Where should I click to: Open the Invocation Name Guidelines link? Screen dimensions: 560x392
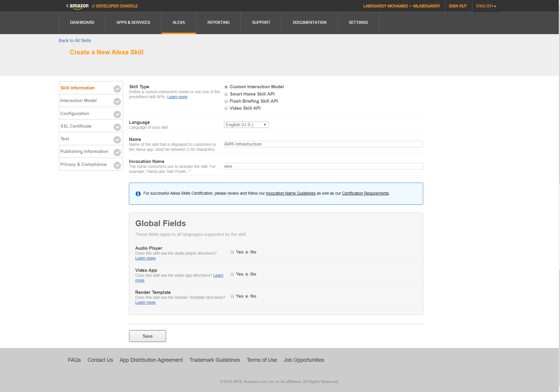290,194
